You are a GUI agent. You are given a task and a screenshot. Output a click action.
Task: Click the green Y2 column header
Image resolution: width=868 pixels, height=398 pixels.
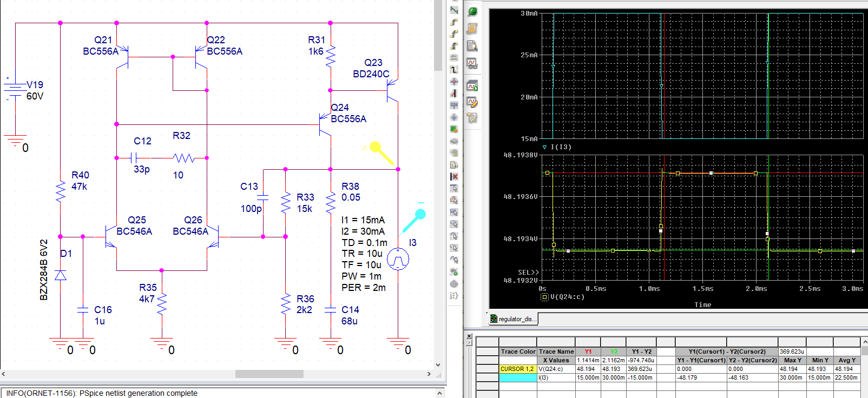coord(614,351)
